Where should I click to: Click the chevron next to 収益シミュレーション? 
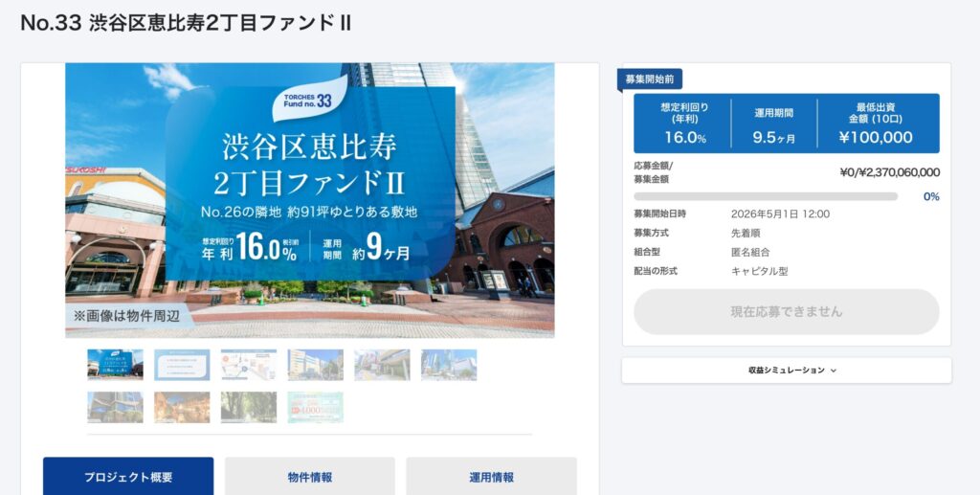point(834,371)
